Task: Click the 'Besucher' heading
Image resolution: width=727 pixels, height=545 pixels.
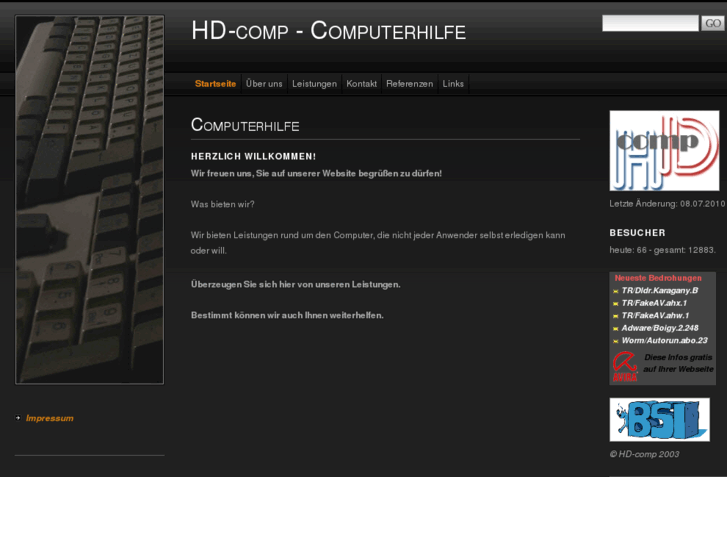Action: (x=638, y=233)
